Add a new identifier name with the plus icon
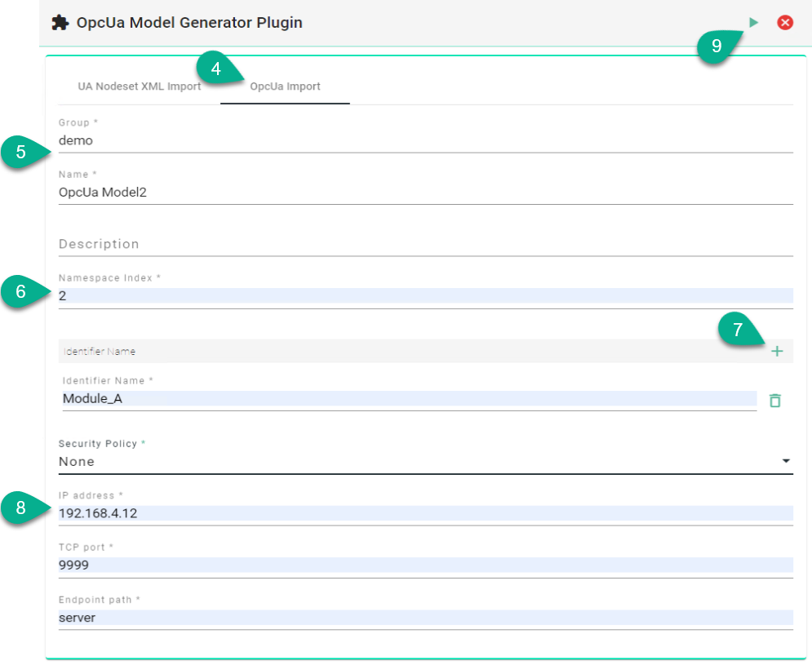812x665 pixels. coord(777,351)
